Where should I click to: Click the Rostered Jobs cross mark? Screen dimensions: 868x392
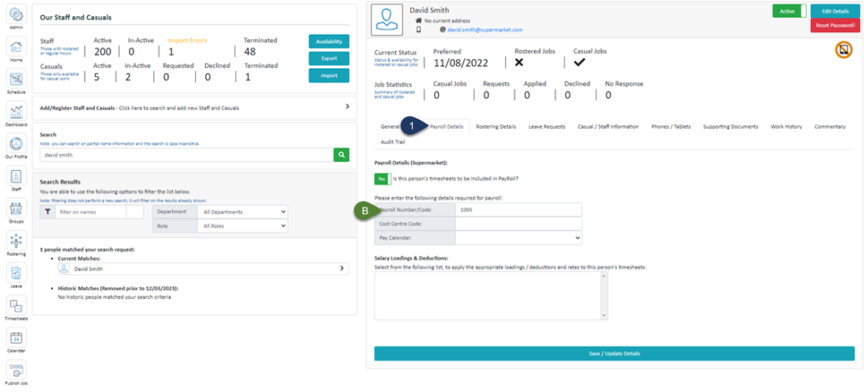[520, 63]
